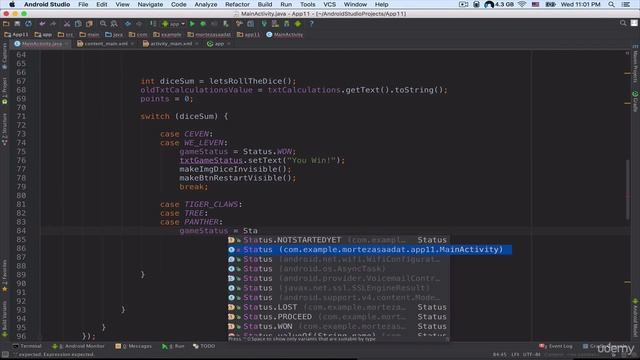Open the Apple menu
Viewport: 640px width, 360px height.
click(x=12, y=4)
